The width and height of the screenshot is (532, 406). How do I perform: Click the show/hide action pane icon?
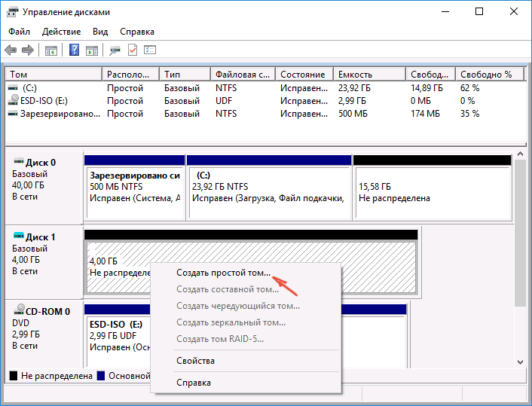pos(92,50)
